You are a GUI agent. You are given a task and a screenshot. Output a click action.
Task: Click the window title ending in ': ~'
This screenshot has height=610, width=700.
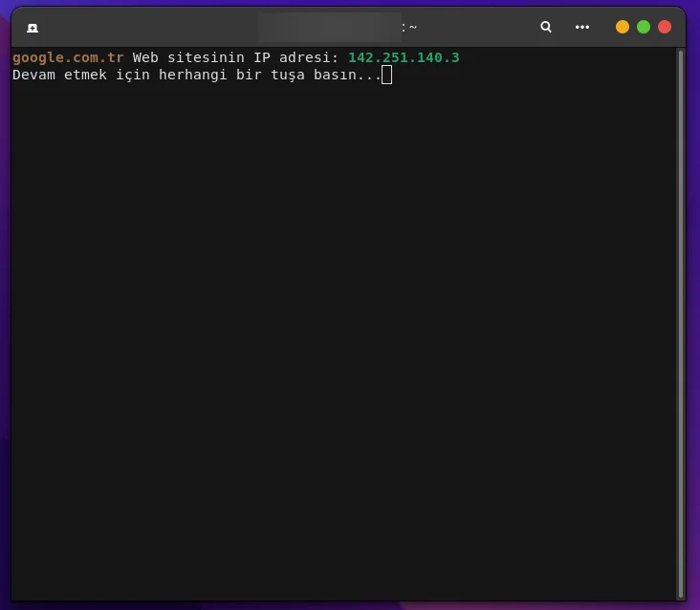tap(338, 27)
